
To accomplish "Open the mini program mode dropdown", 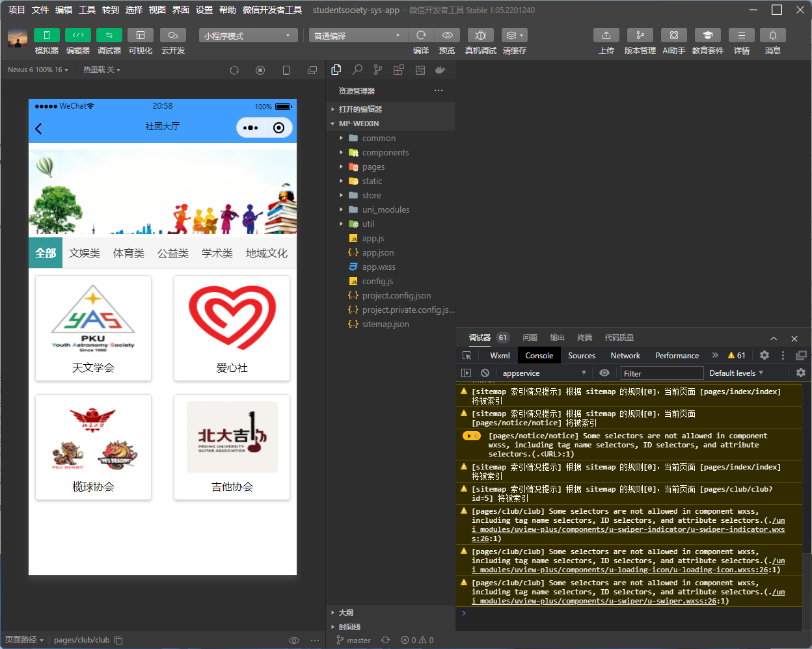I will point(248,36).
